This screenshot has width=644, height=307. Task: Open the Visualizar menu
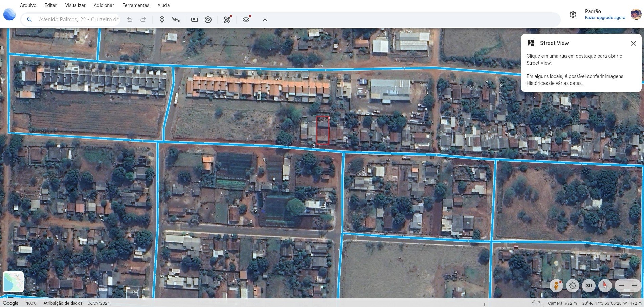75,5
